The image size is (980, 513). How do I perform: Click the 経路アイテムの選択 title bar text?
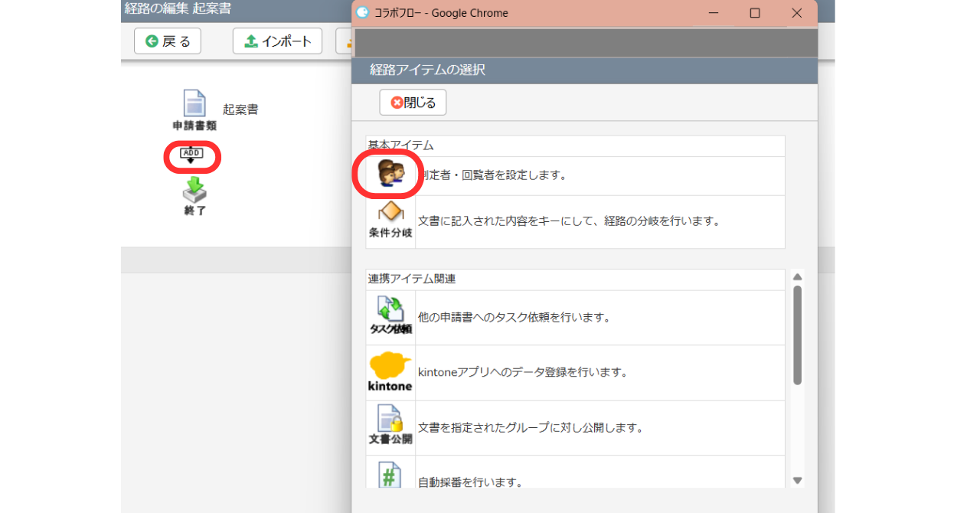(427, 70)
